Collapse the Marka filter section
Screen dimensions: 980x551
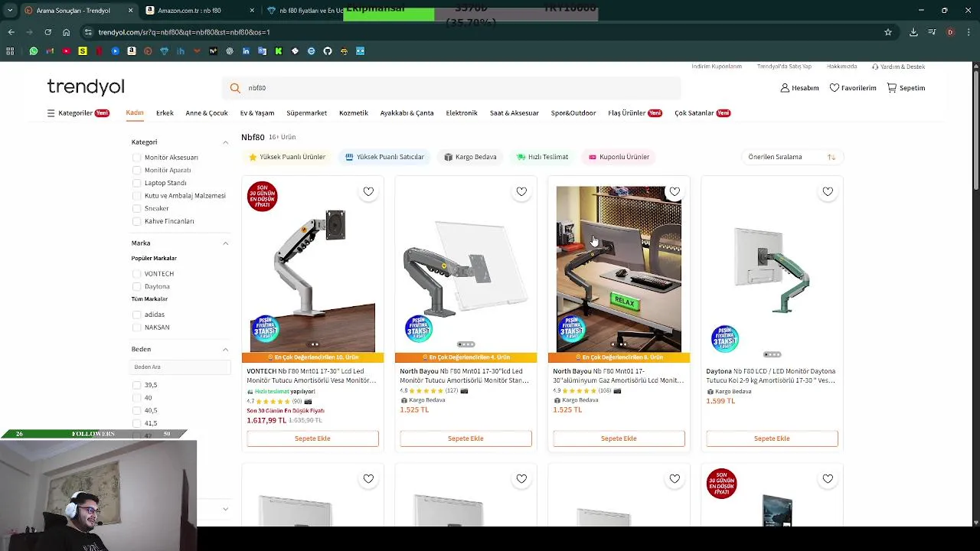225,243
